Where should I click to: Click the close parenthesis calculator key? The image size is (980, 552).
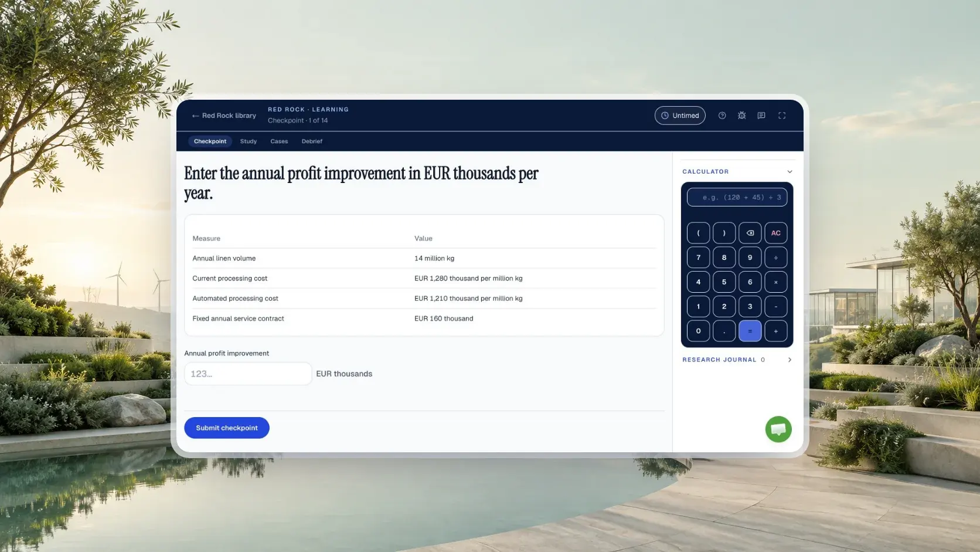[724, 233]
